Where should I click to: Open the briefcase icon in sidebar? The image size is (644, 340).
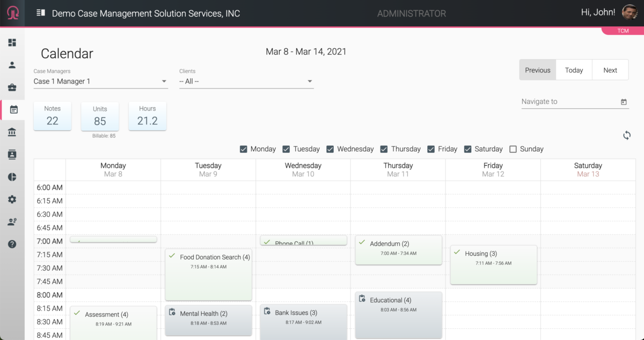pos(12,87)
